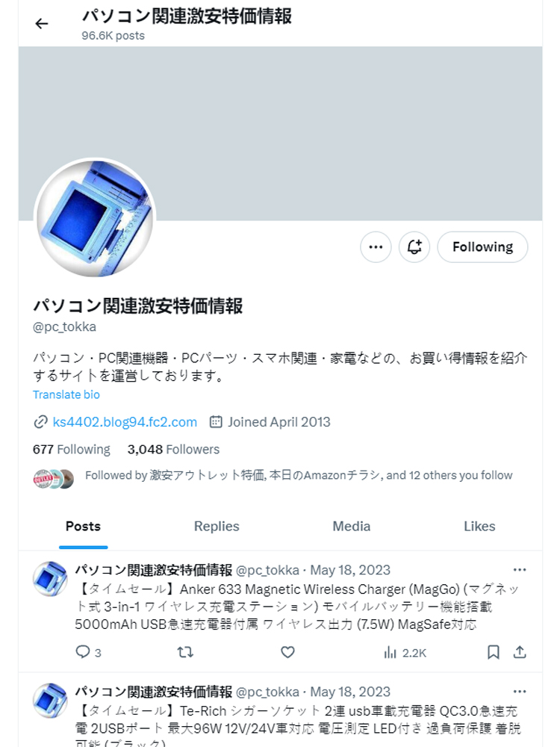The width and height of the screenshot is (560, 747).
Task: Switch to the Media tab
Action: 352,527
